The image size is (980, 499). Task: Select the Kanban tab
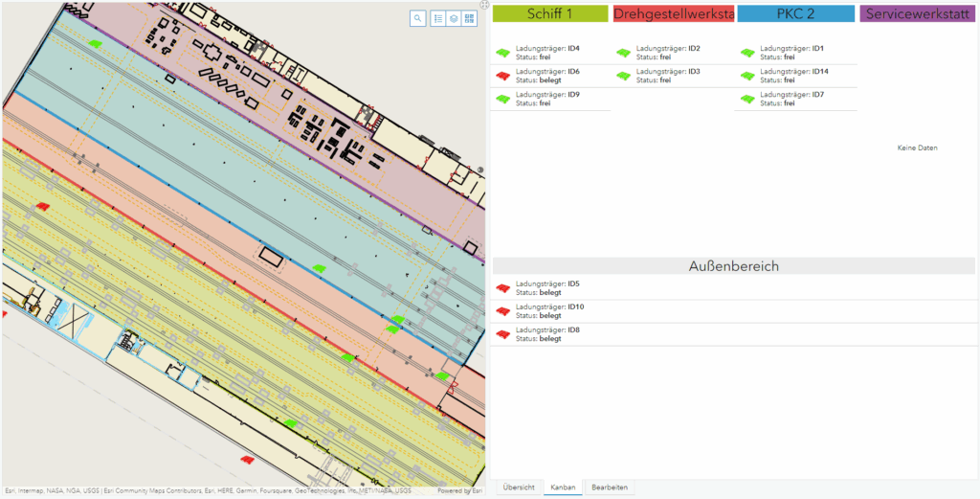(563, 488)
